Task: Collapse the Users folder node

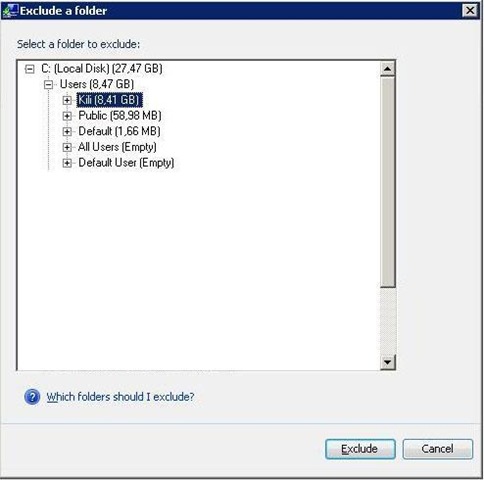Action: pos(48,85)
